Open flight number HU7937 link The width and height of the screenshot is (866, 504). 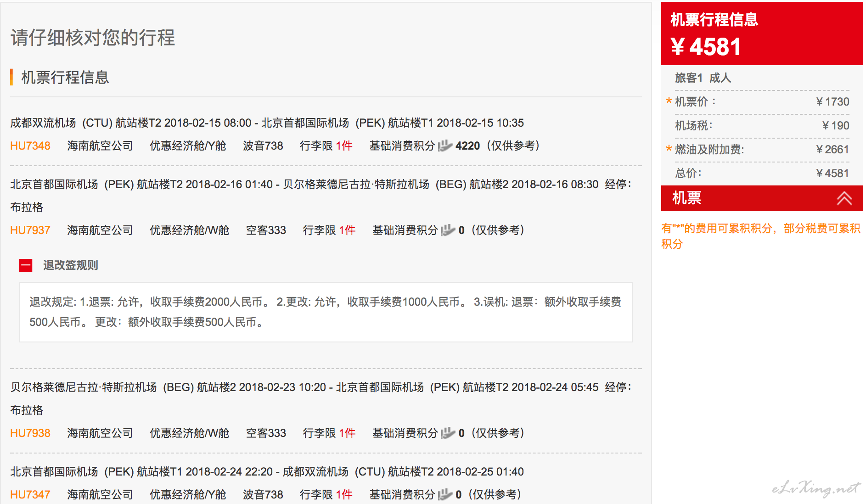pyautogui.click(x=30, y=230)
